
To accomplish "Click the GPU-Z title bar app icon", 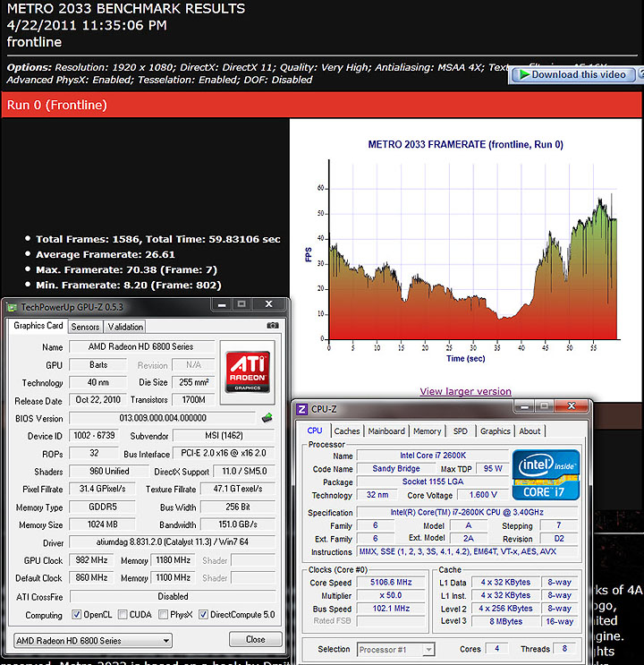I will click(12, 307).
